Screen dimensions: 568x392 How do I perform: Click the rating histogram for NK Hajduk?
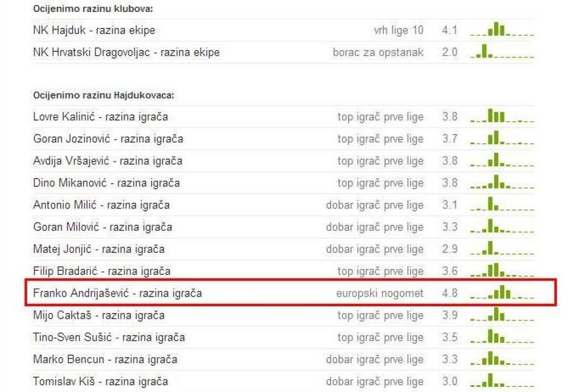(502, 30)
